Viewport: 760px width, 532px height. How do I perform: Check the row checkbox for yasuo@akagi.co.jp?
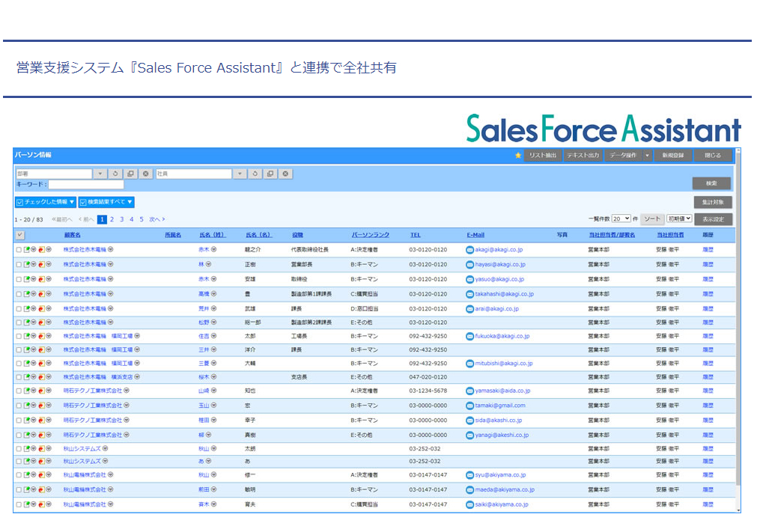pos(19,280)
